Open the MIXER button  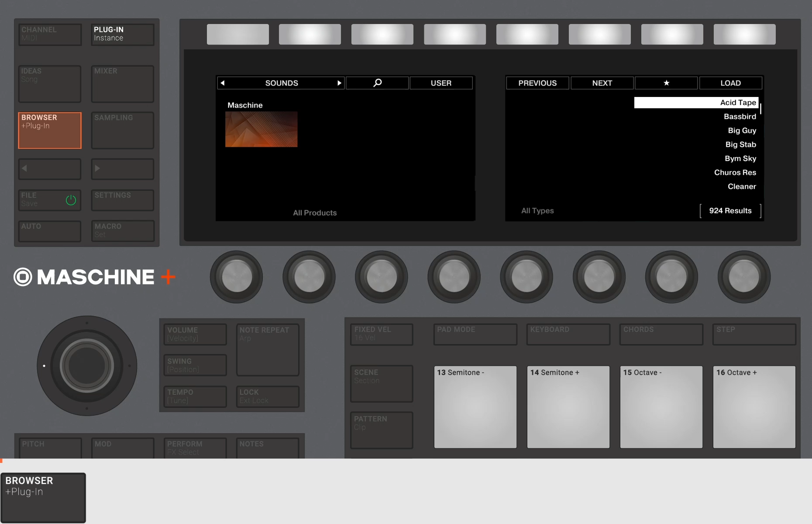pyautogui.click(x=123, y=84)
